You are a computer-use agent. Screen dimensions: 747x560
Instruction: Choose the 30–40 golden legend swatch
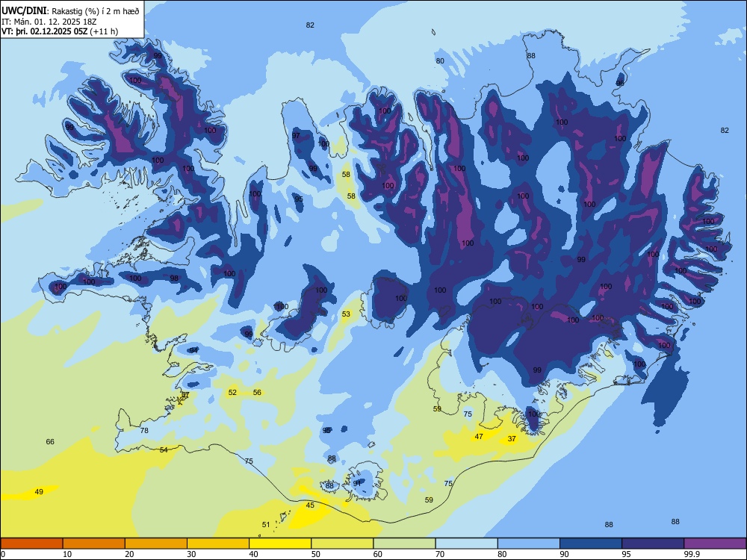tap(218, 544)
